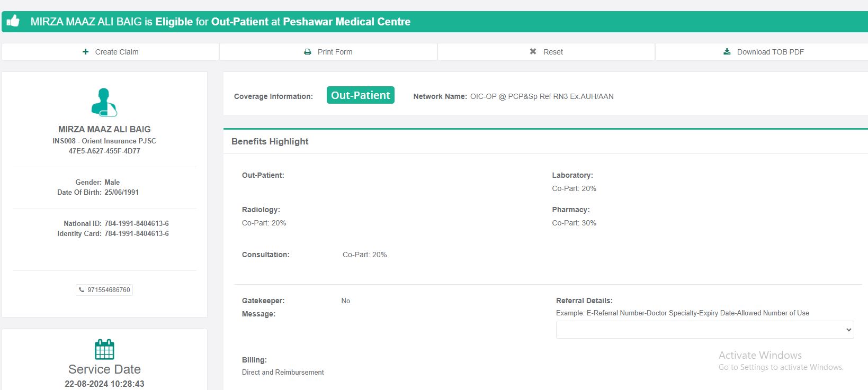
Task: Click the thumbs-up eligibility icon
Action: (x=13, y=21)
